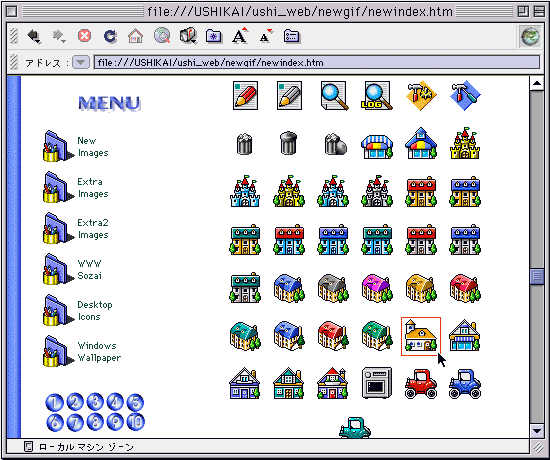Open the Favorites folder toolbar icon
This screenshot has height=460, width=550.
point(214,36)
